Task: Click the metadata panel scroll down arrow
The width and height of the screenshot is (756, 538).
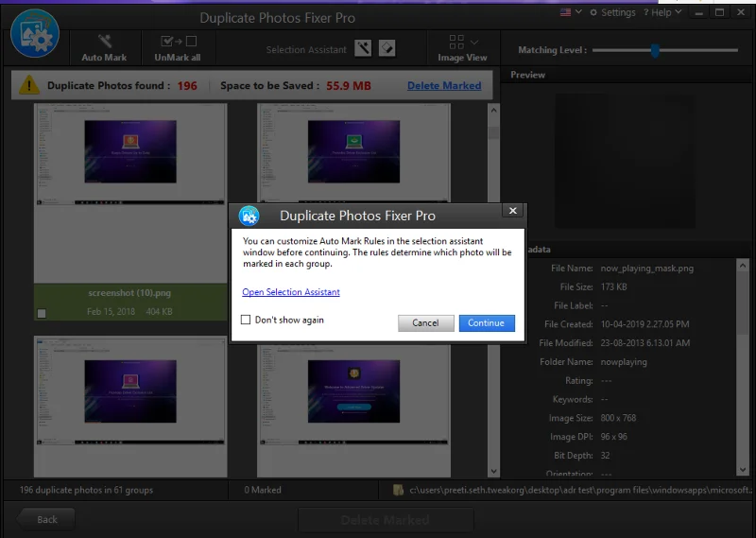Action: tap(743, 469)
